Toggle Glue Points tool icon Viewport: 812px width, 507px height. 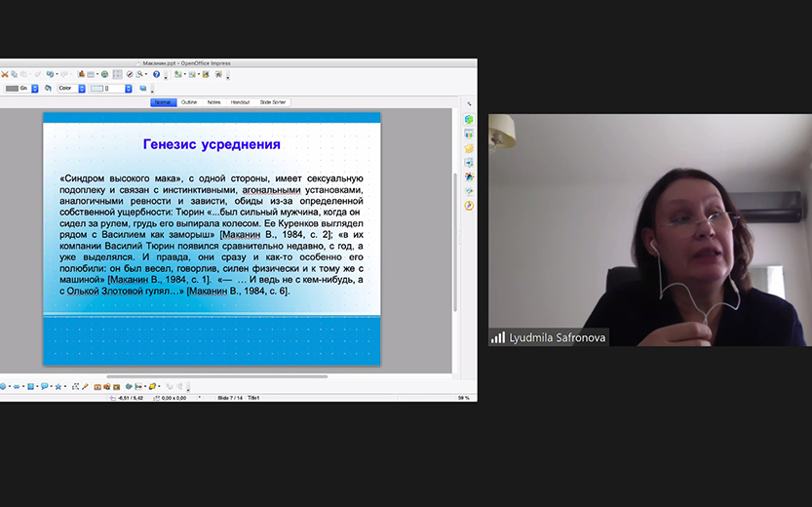pos(85,386)
